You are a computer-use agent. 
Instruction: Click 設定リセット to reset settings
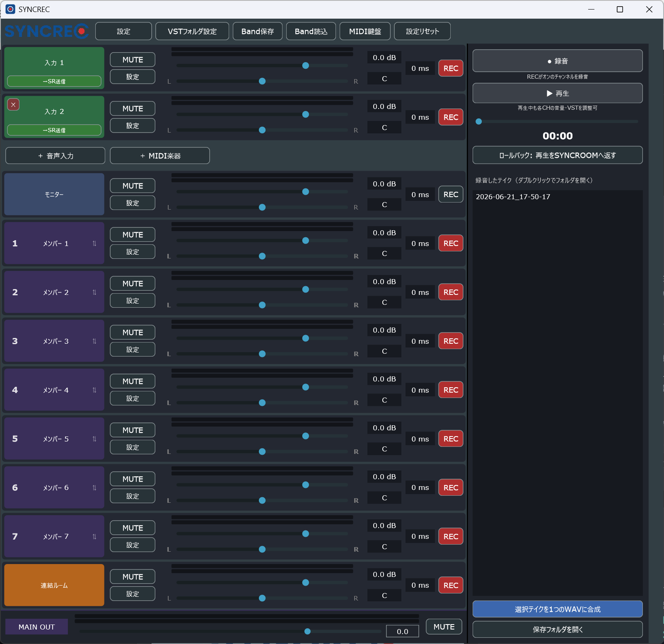[423, 31]
